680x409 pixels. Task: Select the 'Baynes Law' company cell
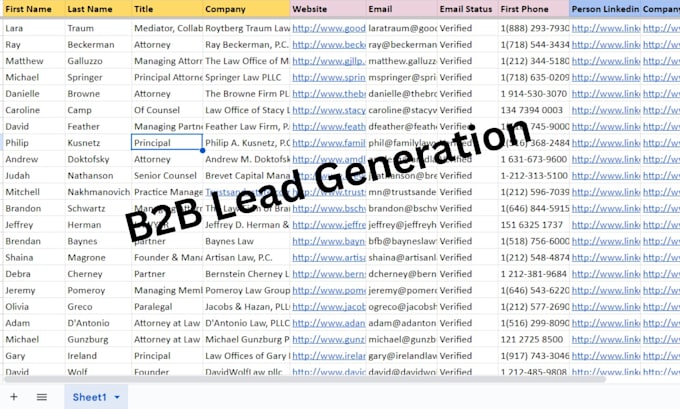[x=246, y=241]
